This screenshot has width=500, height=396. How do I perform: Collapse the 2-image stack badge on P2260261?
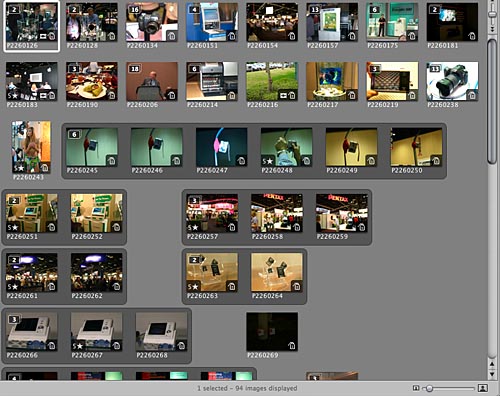tap(14, 260)
